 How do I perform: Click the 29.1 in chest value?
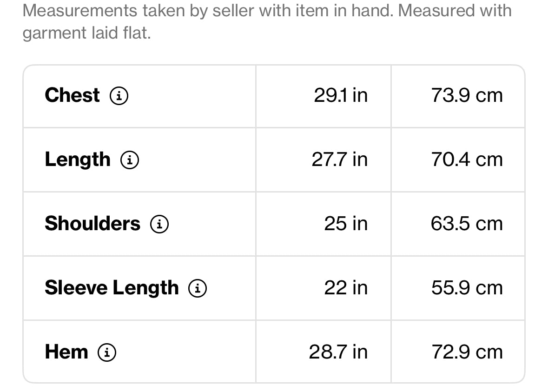[x=341, y=95]
